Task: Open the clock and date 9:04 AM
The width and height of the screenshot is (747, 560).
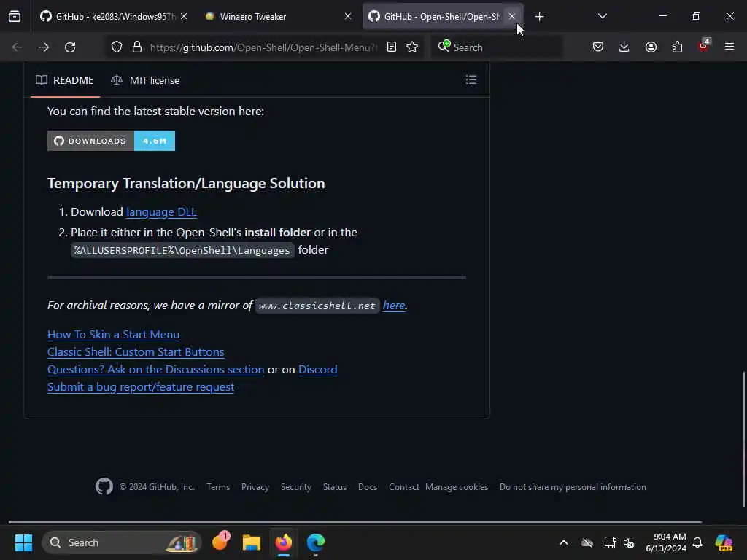Action: pos(666,542)
